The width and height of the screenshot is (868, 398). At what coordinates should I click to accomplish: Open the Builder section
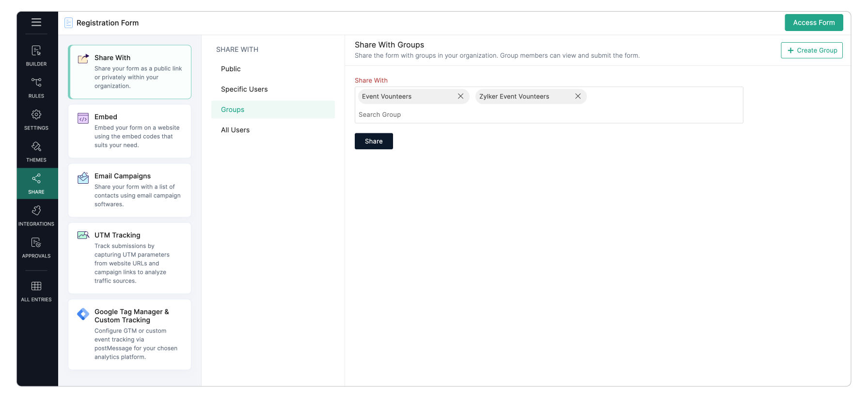pos(36,56)
